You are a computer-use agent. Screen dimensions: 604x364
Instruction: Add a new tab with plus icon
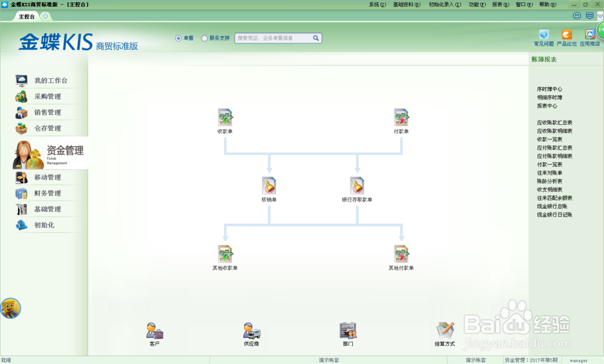[45, 16]
